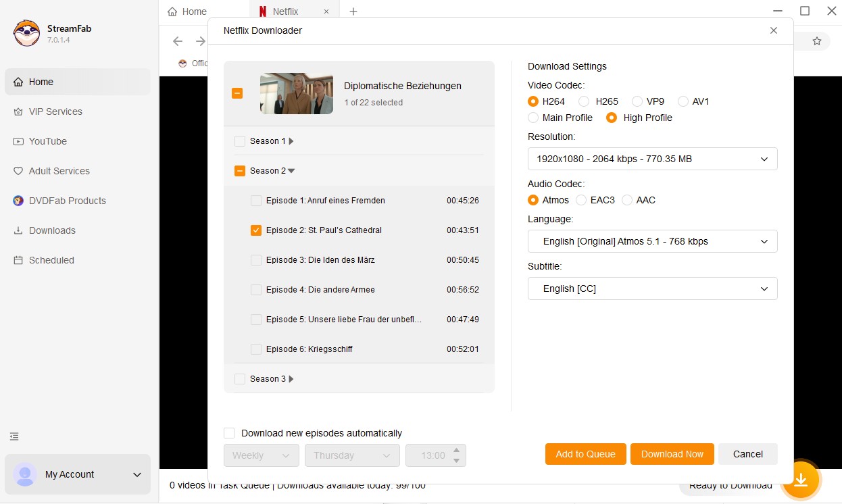This screenshot has width=842, height=504.
Task: Open the Subtitle language dropdown
Action: (x=651, y=288)
